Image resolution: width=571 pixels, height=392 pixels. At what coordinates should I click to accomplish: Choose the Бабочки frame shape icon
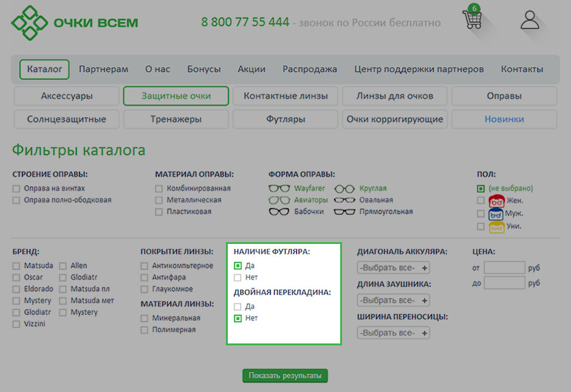pyautogui.click(x=279, y=212)
